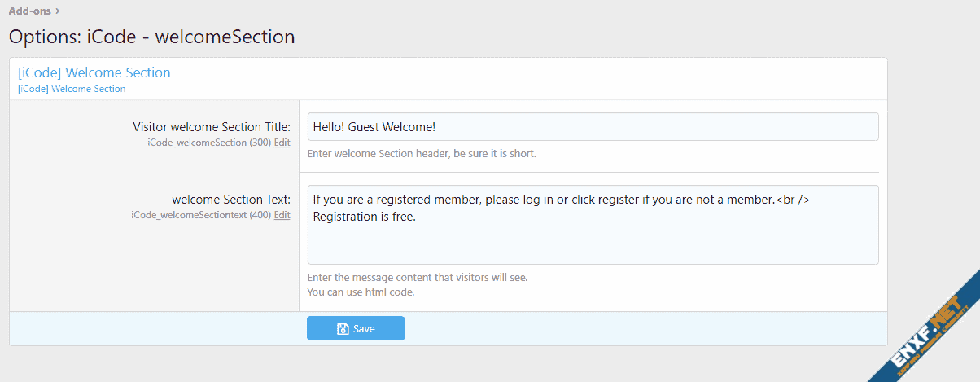Click the breadcrumb chevron after Add-ons
The height and width of the screenshot is (382, 980).
[x=58, y=11]
